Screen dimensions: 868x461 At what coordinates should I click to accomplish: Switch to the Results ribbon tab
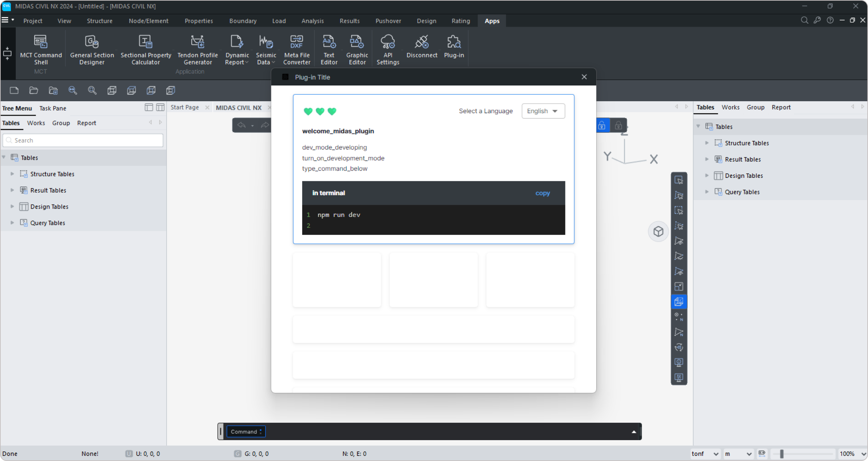[x=349, y=21]
